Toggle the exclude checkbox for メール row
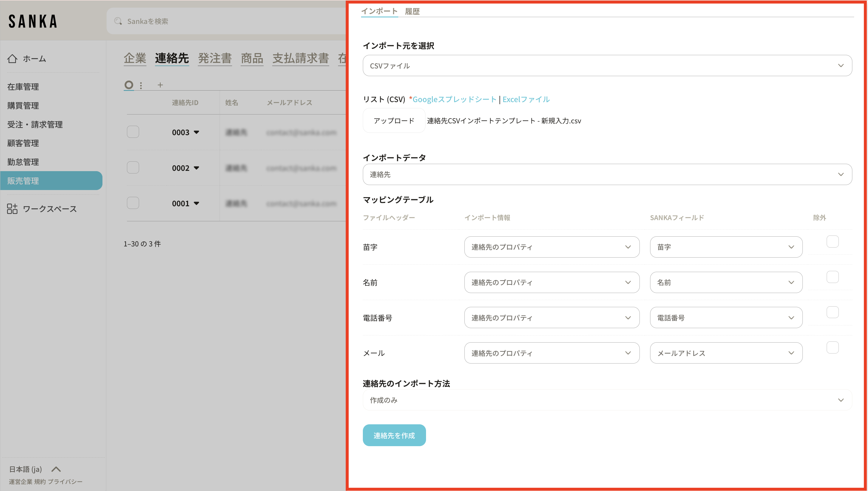Screen dimensions: 868x491 [832, 347]
